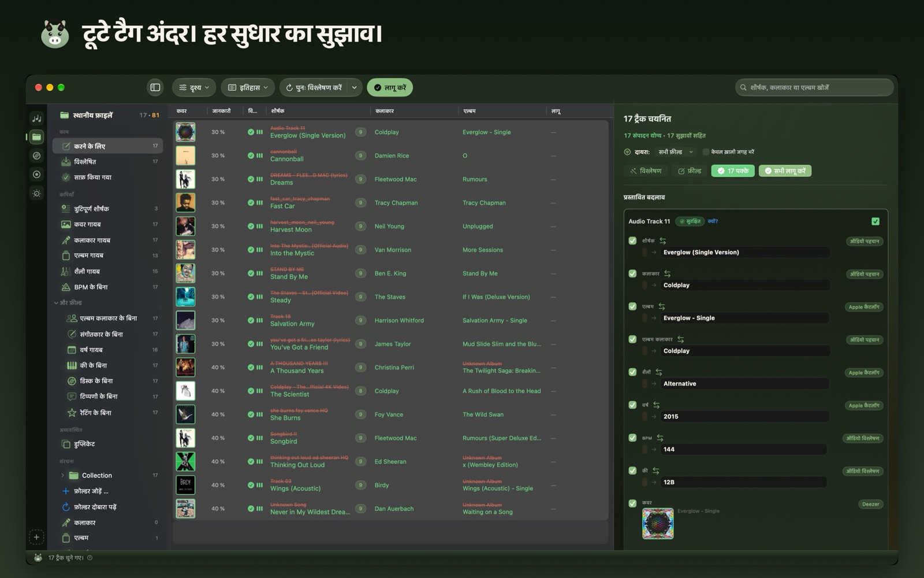Open the दृश्य dropdown

pos(194,87)
